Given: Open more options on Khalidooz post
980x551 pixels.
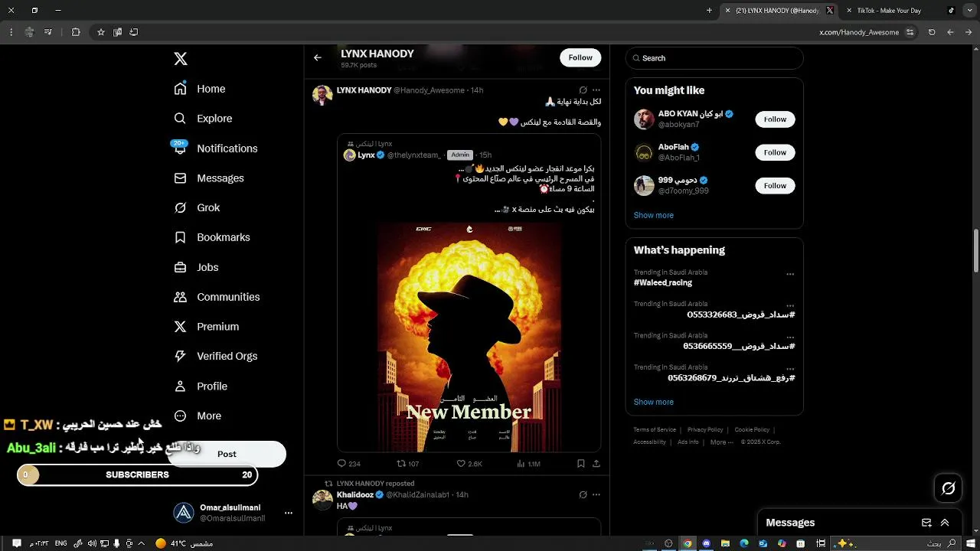Looking at the screenshot, I should (596, 495).
